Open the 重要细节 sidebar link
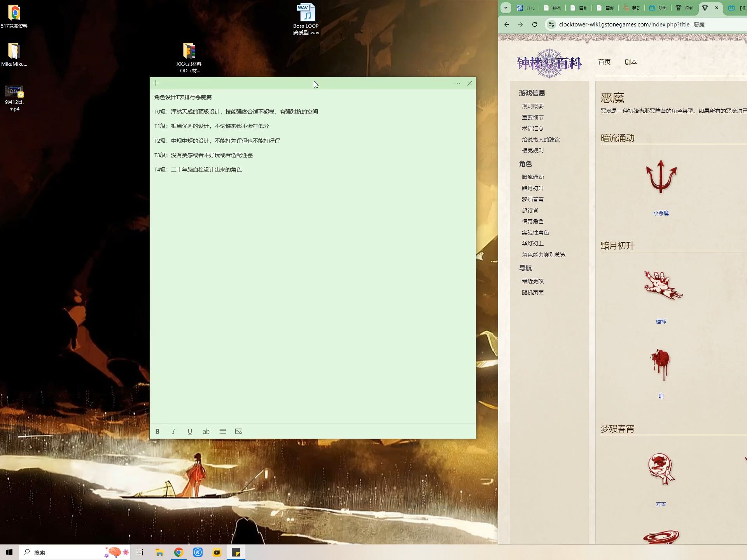 coord(533,117)
